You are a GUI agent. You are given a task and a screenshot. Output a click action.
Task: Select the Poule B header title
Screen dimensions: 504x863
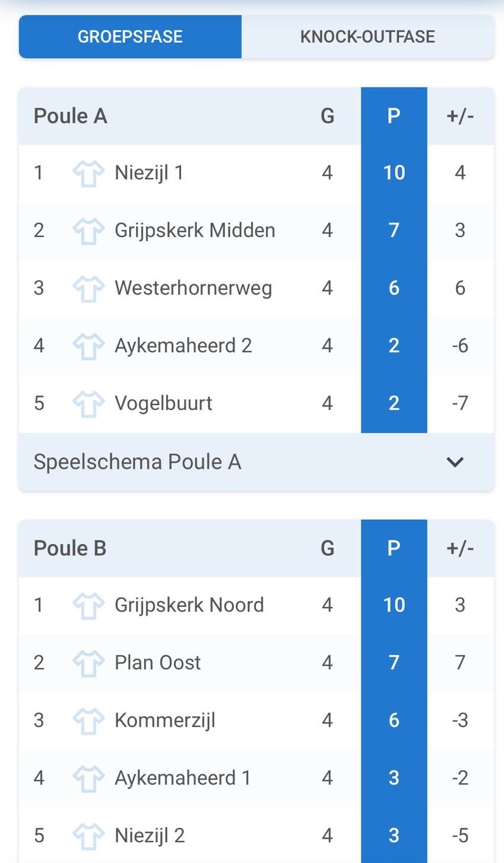click(70, 548)
